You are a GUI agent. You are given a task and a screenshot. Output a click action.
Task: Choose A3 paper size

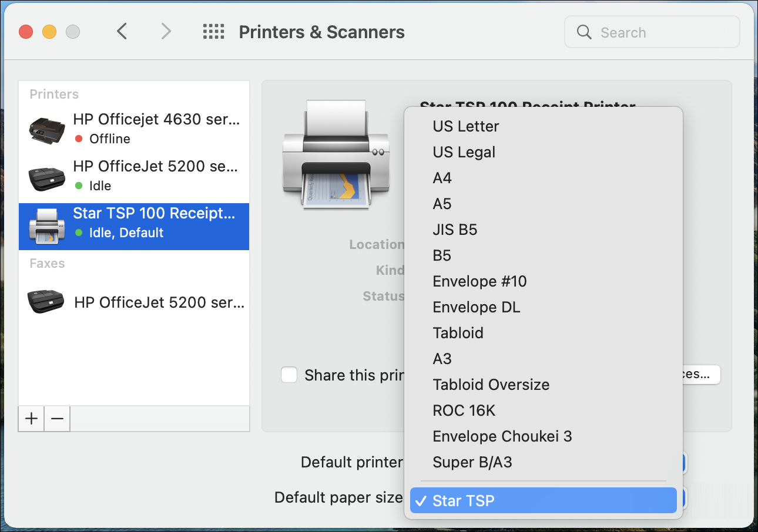pyautogui.click(x=544, y=359)
